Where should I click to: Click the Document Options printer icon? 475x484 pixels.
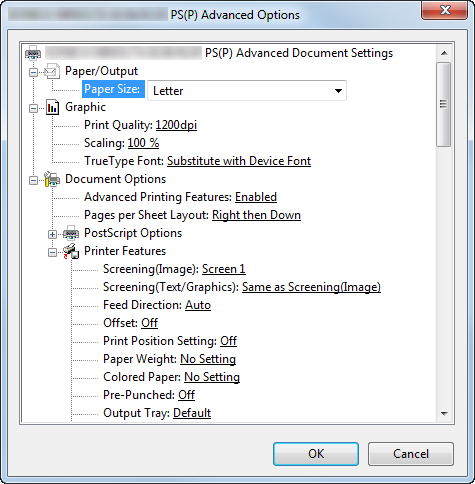pyautogui.click(x=52, y=179)
